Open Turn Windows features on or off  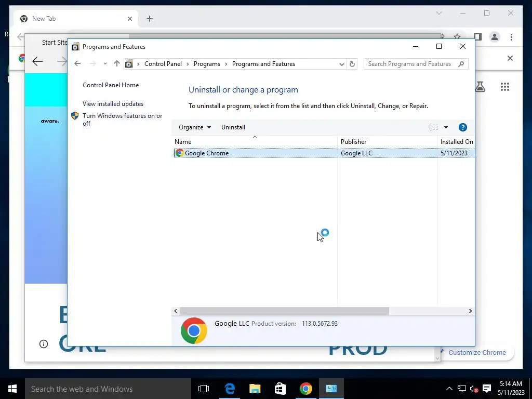tap(123, 119)
